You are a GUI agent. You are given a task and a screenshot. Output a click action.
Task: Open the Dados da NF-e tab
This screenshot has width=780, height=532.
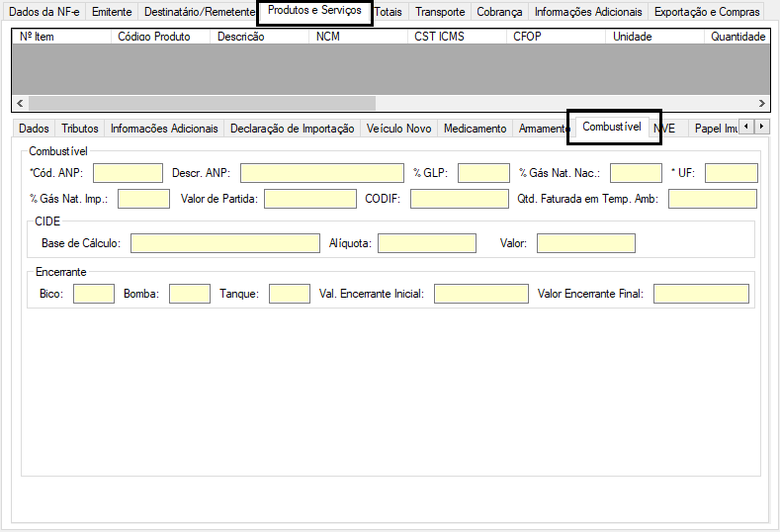43,12
